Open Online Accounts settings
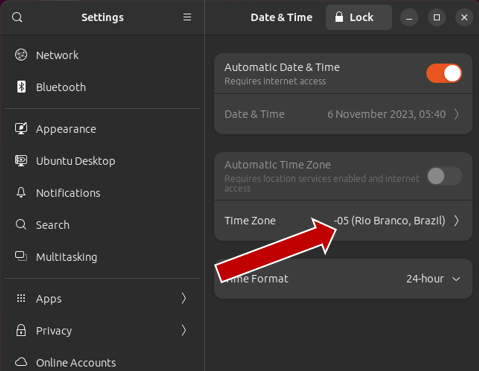The height and width of the screenshot is (371, 479). pos(102,362)
